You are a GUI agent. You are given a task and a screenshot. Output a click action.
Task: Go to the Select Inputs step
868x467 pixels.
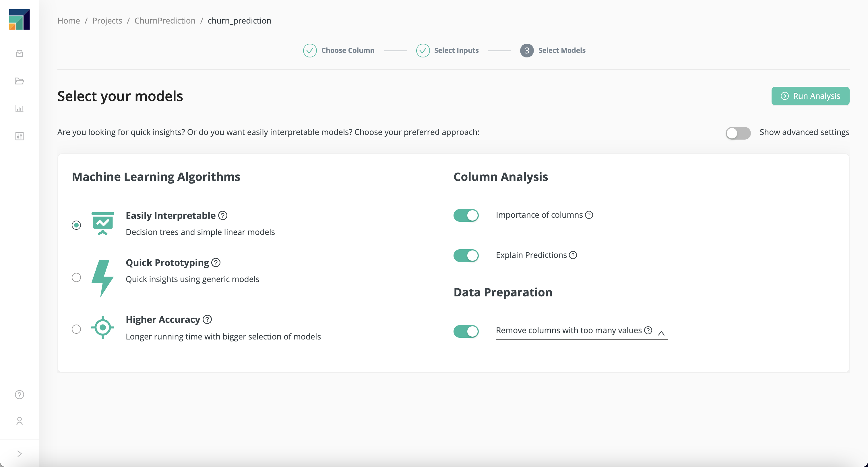[x=456, y=50]
